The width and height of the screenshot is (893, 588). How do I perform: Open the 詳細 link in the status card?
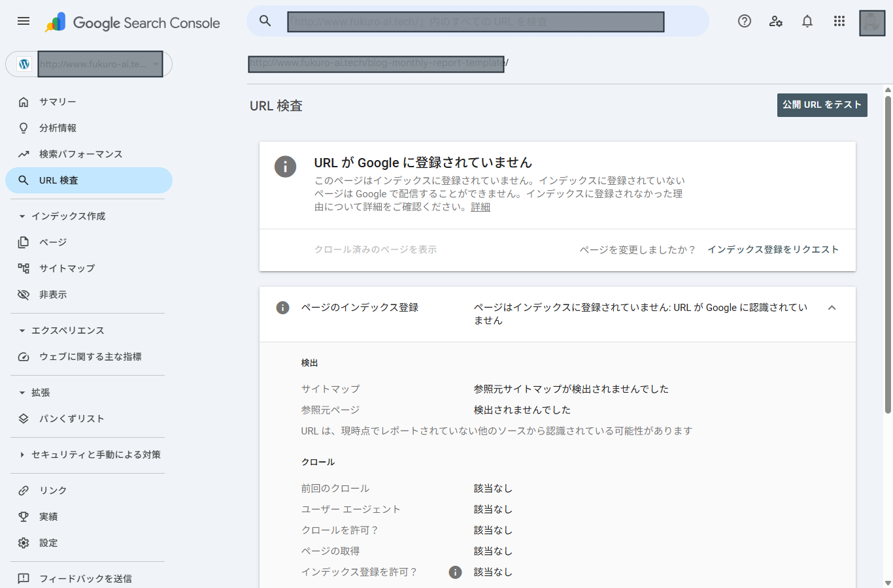[x=480, y=207]
